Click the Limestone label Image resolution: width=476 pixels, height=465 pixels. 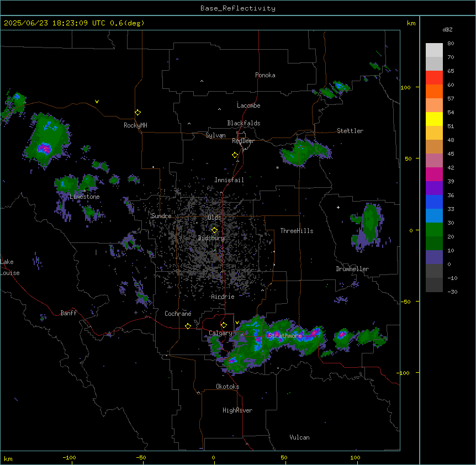84,197
